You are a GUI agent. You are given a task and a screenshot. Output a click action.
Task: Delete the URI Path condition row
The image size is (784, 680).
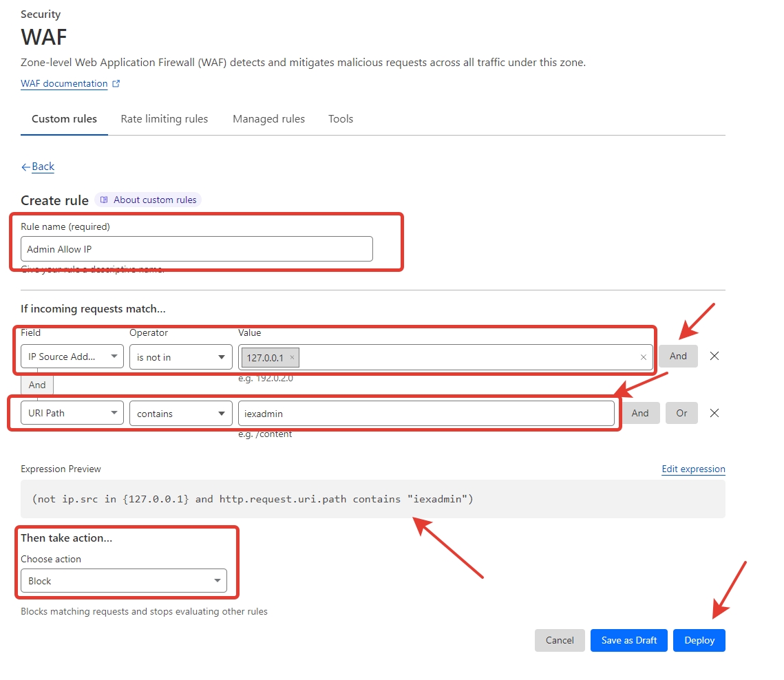pos(714,413)
